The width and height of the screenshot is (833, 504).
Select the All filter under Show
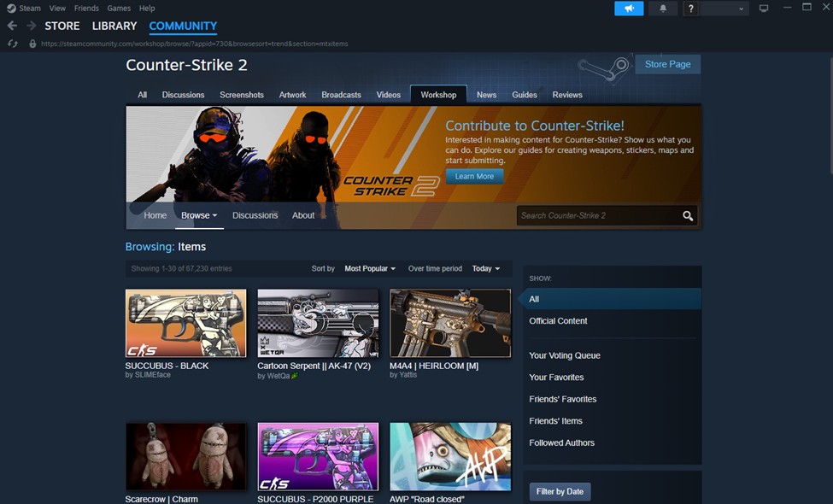[612, 299]
